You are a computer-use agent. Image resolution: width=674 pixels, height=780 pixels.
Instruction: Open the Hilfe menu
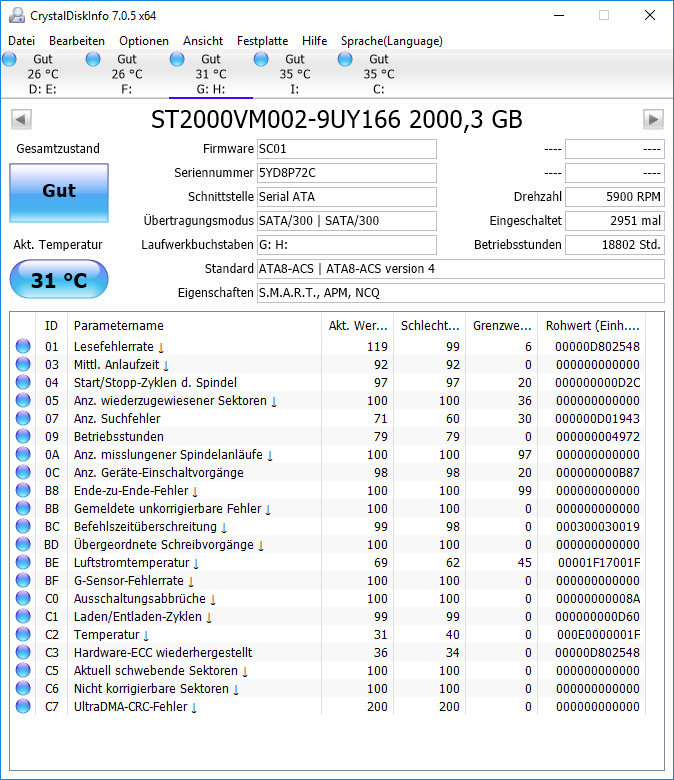tap(314, 41)
